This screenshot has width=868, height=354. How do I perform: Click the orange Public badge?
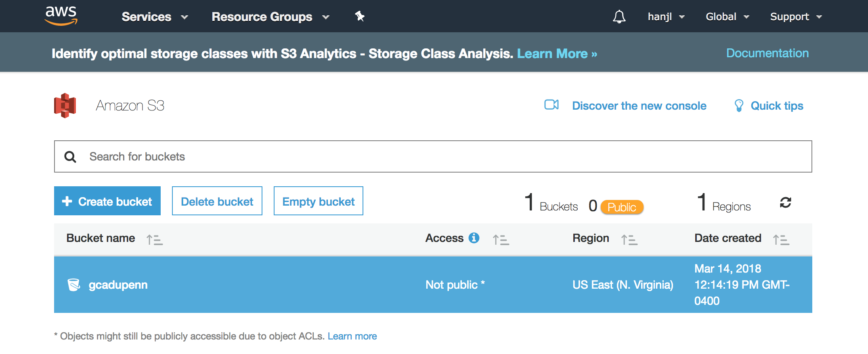point(622,207)
